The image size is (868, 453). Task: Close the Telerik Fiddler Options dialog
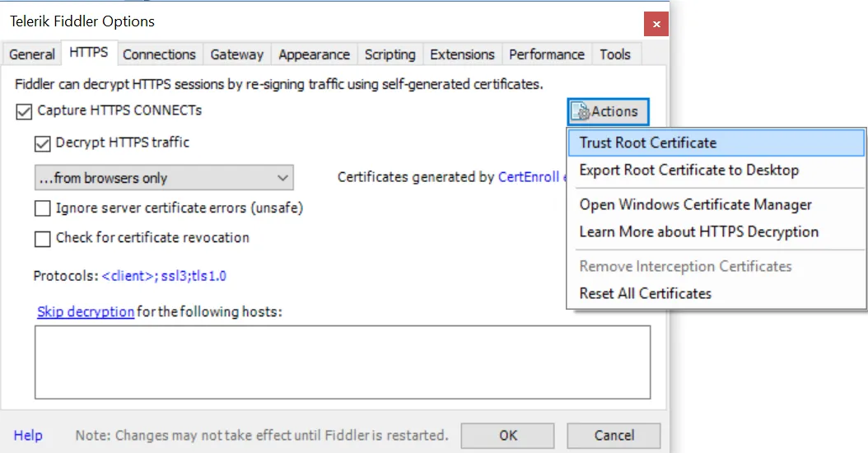tap(656, 24)
